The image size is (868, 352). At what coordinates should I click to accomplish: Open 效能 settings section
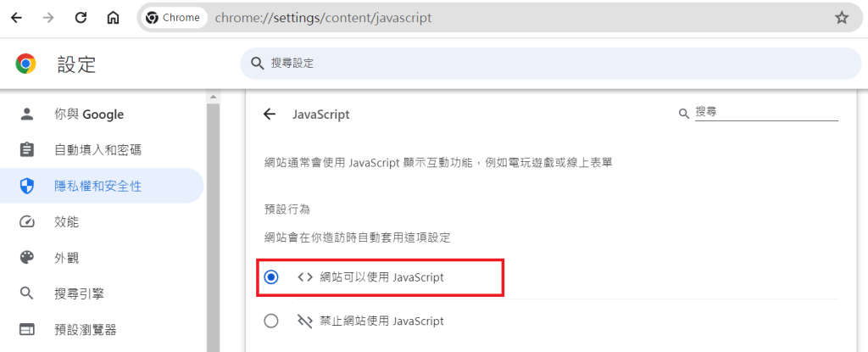(x=66, y=221)
